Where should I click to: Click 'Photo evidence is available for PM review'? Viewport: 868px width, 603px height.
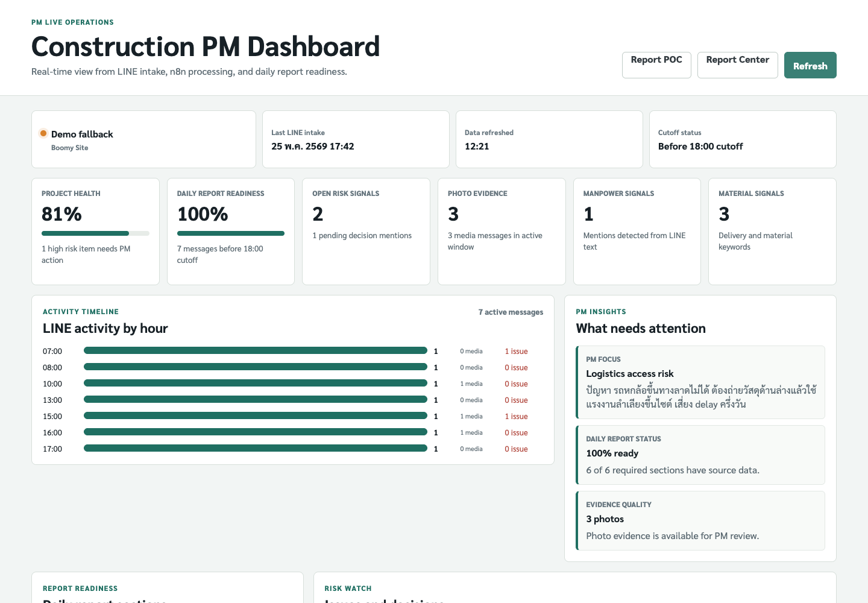tap(673, 536)
